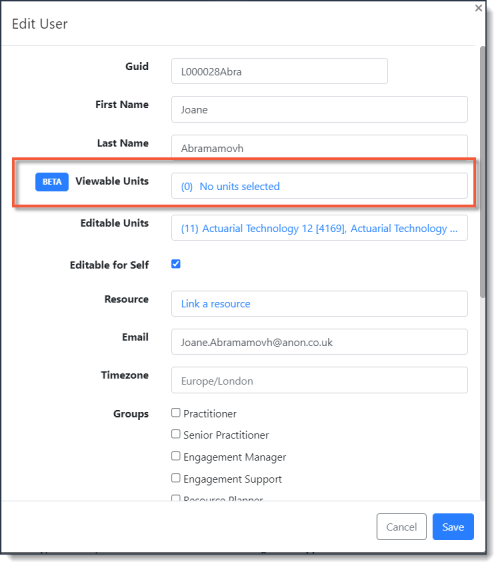Screen dimensions: 500x568
Task: Click the Actuarial Technology 12 [4169] unit text
Action: (274, 229)
